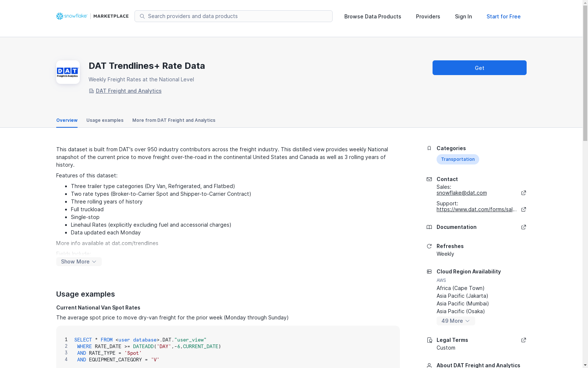Click the Contact envelope icon
The image size is (588, 368).
point(429,179)
